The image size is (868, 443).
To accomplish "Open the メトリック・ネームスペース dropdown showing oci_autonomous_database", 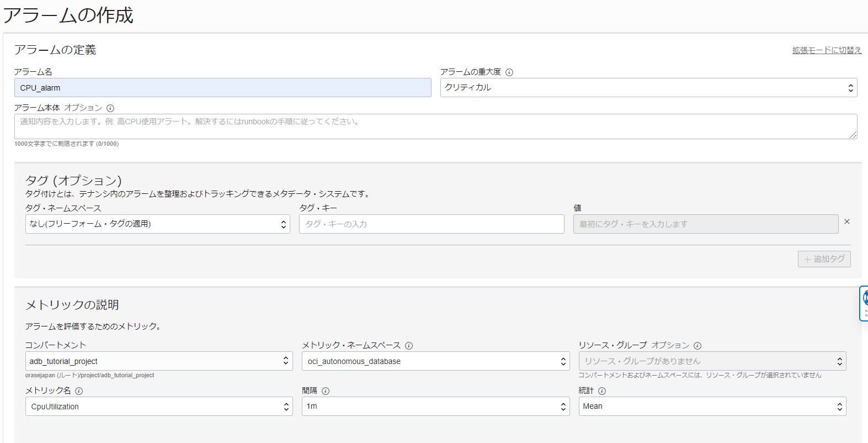I will coord(435,361).
